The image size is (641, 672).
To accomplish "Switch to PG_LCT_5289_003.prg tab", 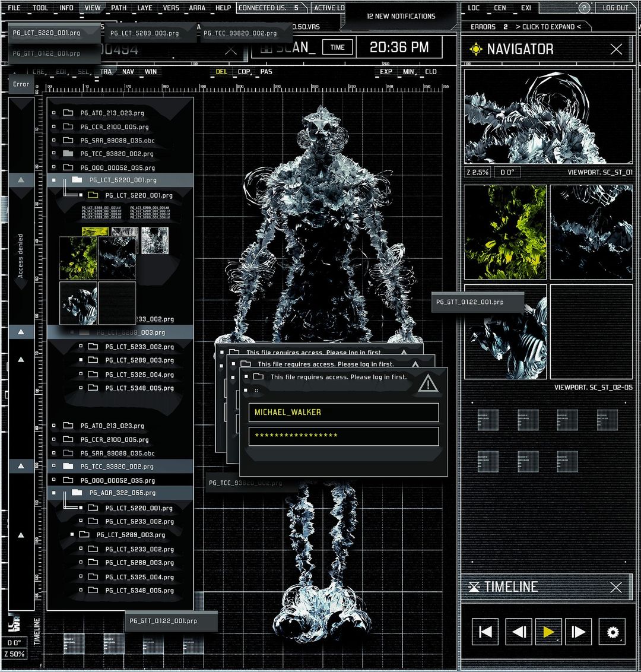I will (144, 33).
